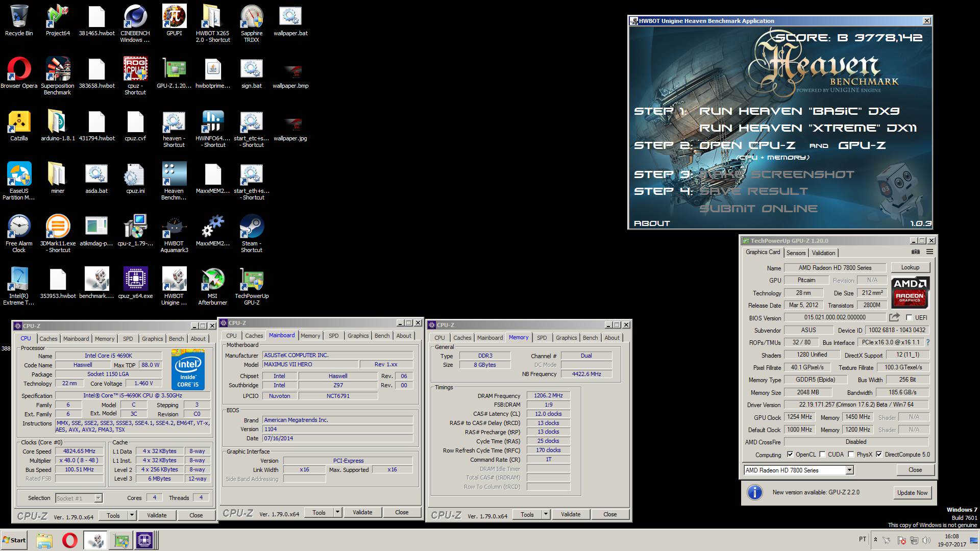Open the GPU-Z hamburger menu icon

[x=929, y=252]
